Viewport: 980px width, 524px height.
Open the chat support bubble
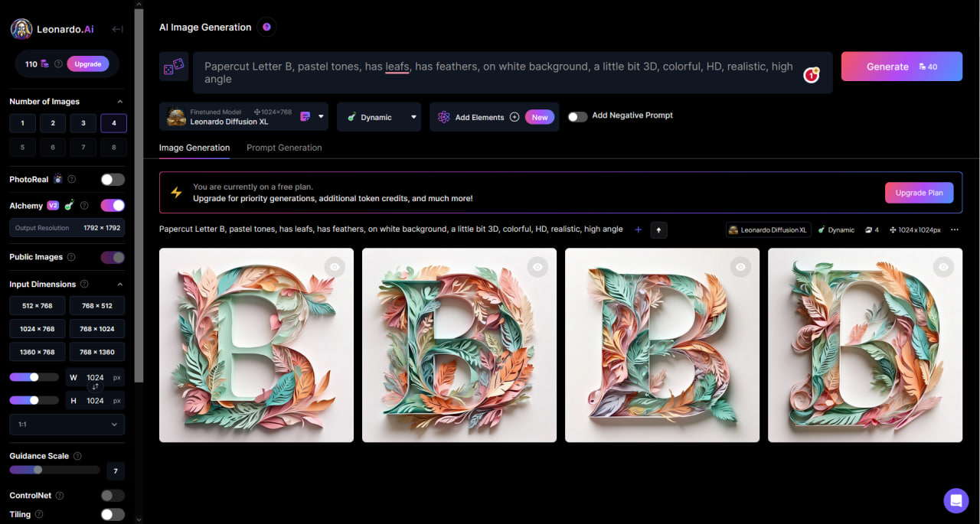click(955, 500)
